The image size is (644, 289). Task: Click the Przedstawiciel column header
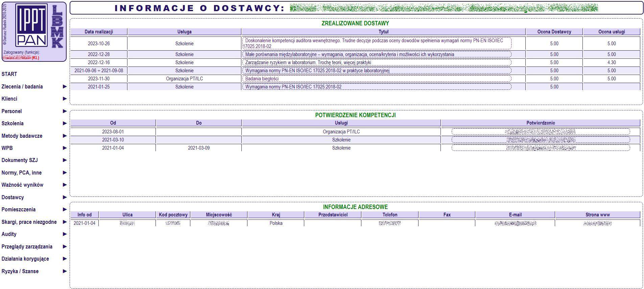(x=333, y=215)
